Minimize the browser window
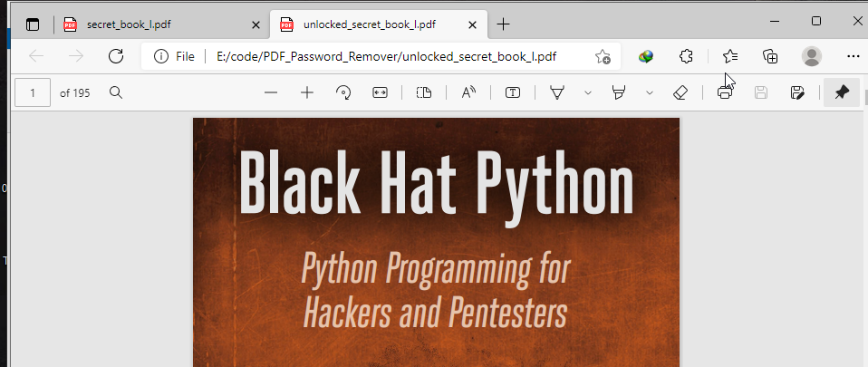This screenshot has height=367, width=868. point(775,21)
